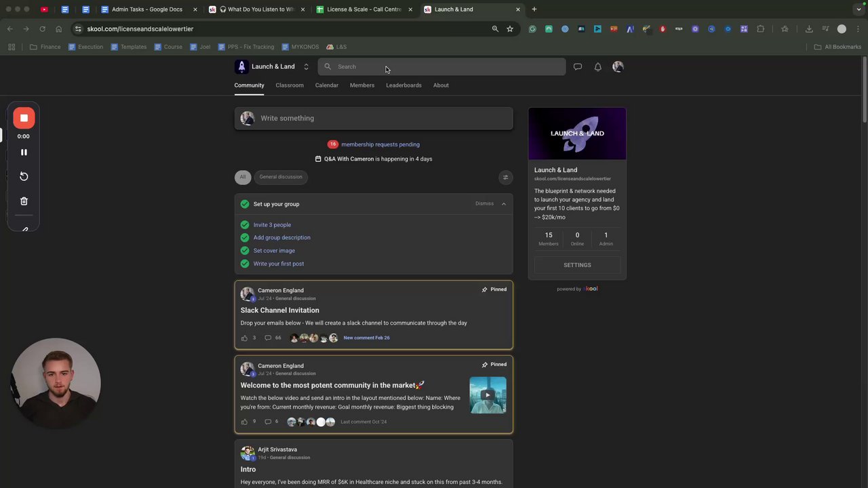Open the Finance bookmarks folder
This screenshot has width=868, height=488.
pos(45,47)
